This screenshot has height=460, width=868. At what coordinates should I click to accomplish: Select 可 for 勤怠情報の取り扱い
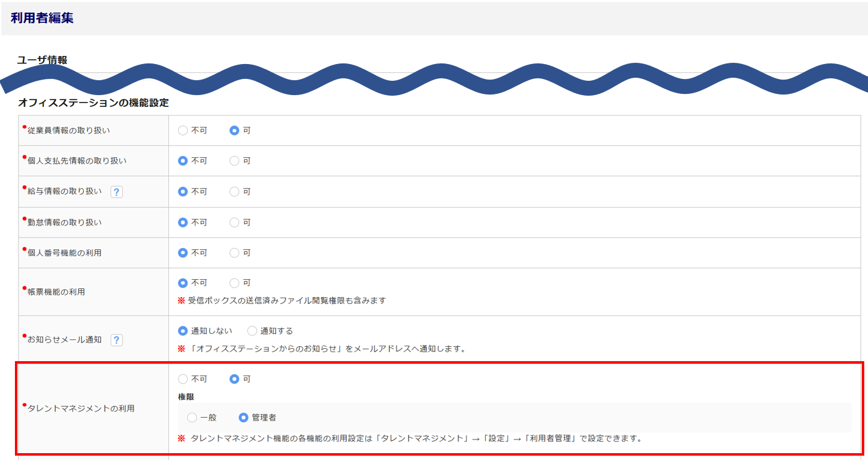click(x=234, y=222)
